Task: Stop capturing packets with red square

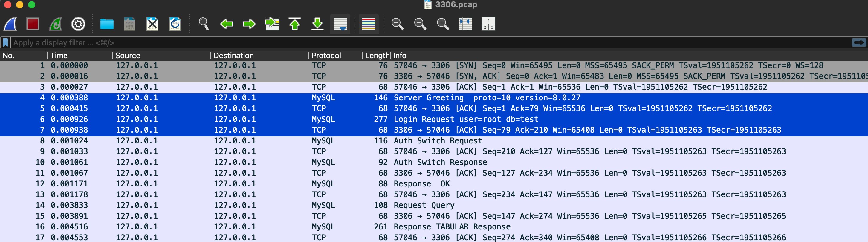Action: click(x=33, y=24)
